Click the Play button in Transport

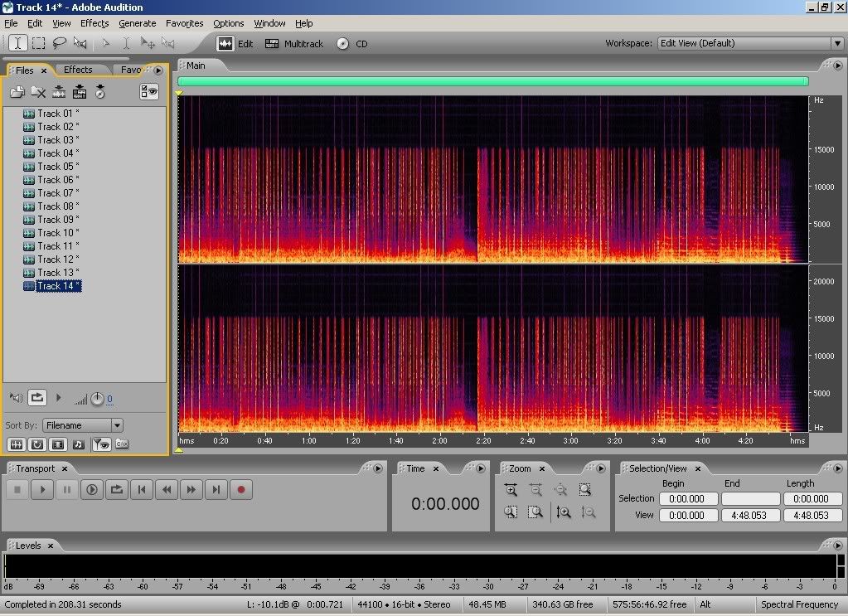click(x=42, y=490)
